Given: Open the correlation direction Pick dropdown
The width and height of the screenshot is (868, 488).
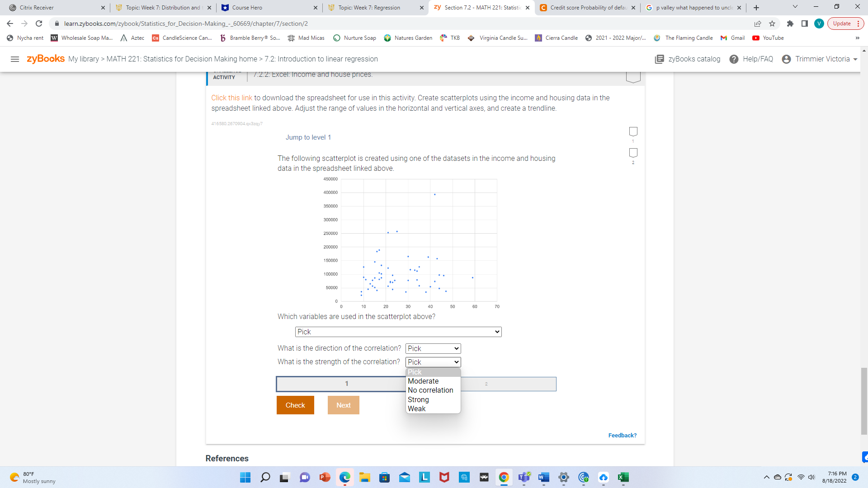Looking at the screenshot, I should 433,348.
